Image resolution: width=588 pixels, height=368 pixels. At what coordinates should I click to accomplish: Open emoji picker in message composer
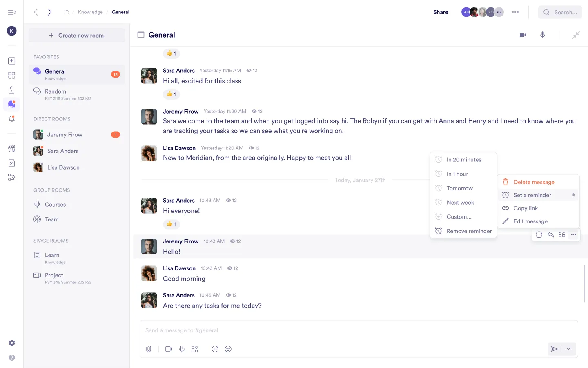228,349
